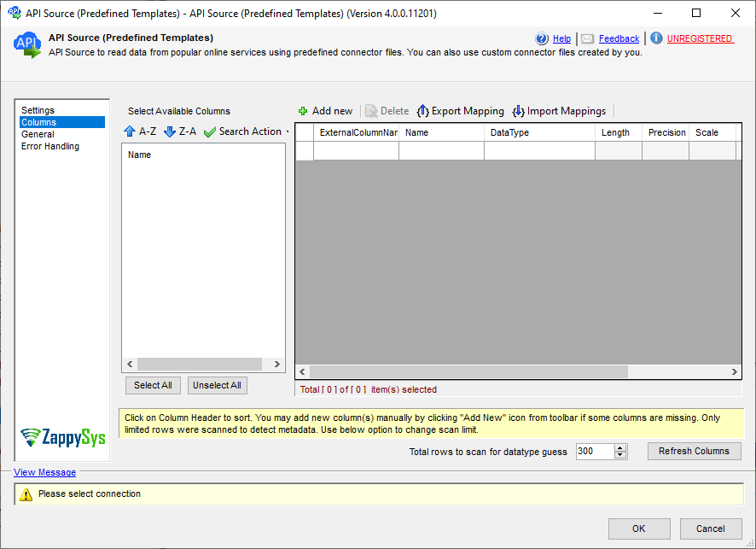
Task: Decrease the scan rows with down arrow
Action: coord(620,455)
